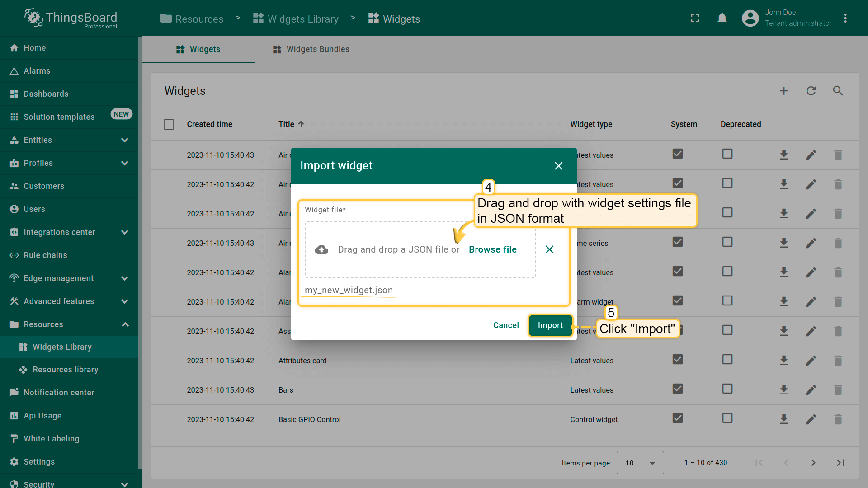This screenshot has height=488, width=868.
Task: Delete the Bars widget
Action: (x=838, y=390)
